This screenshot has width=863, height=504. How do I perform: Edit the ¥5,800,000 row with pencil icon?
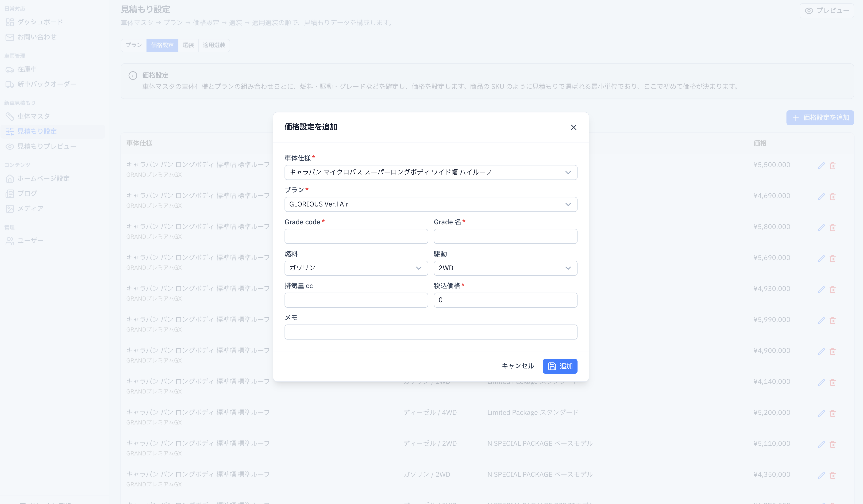click(x=821, y=228)
